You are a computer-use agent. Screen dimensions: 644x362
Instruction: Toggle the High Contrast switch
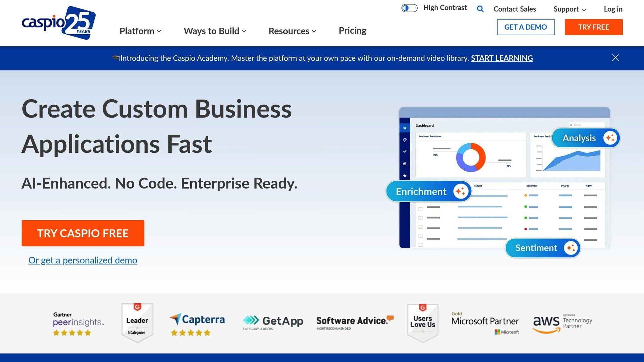click(x=409, y=8)
